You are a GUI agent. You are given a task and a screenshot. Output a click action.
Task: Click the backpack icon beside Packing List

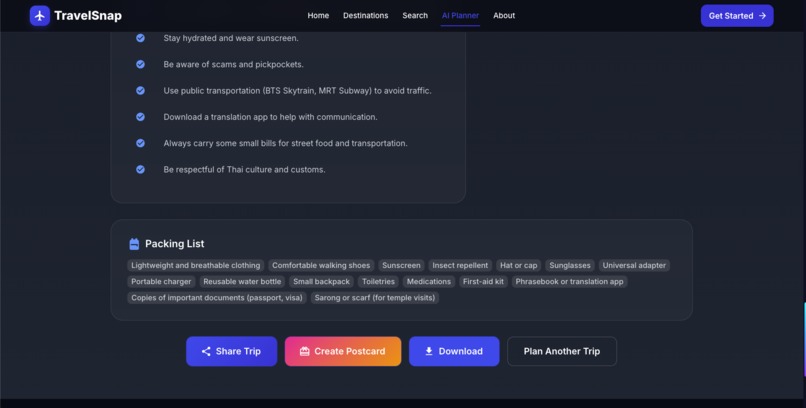(x=134, y=244)
